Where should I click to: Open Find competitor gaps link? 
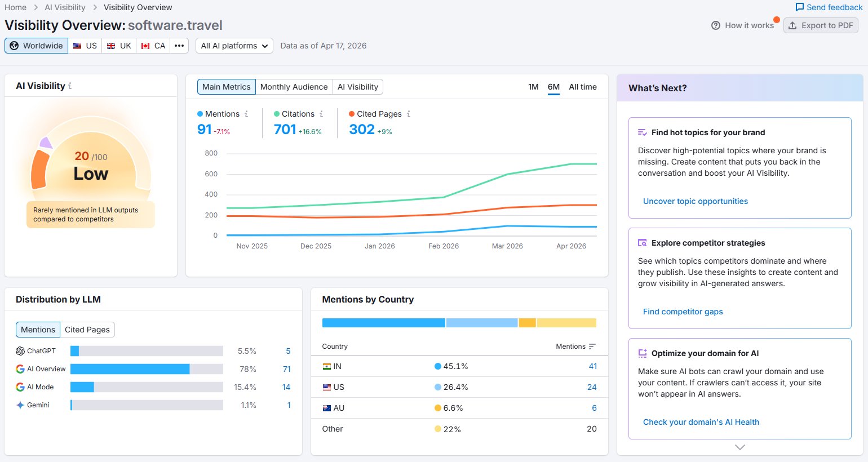(683, 312)
